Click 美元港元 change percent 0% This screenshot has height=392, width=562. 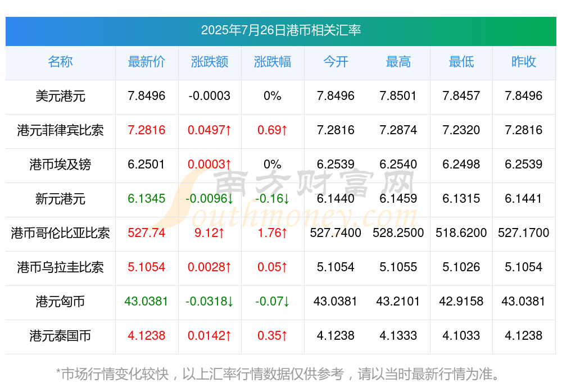pyautogui.click(x=273, y=96)
